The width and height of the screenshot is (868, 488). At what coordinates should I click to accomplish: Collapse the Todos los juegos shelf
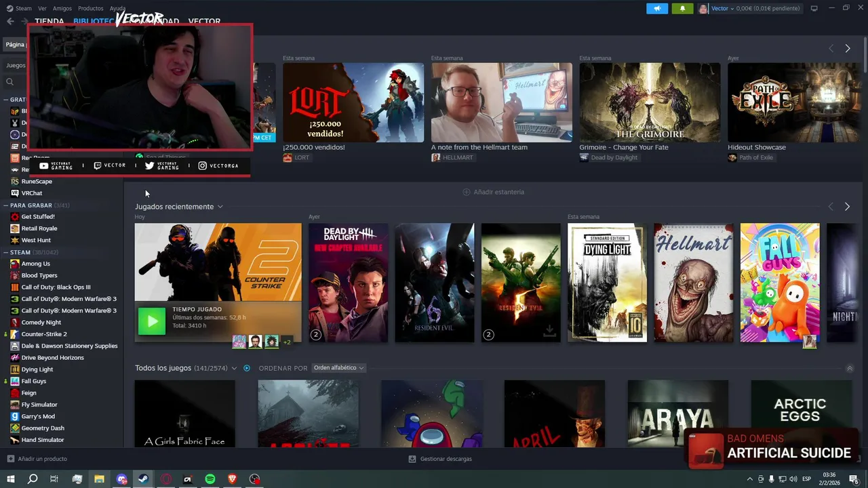[850, 368]
